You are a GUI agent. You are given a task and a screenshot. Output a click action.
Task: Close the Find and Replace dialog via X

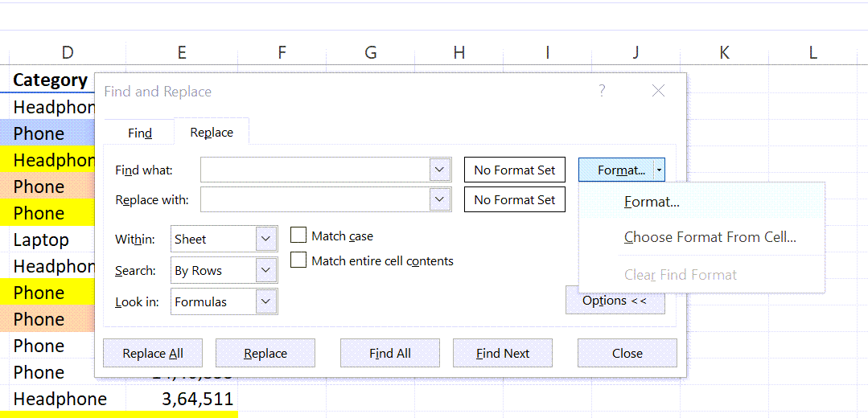(x=658, y=91)
